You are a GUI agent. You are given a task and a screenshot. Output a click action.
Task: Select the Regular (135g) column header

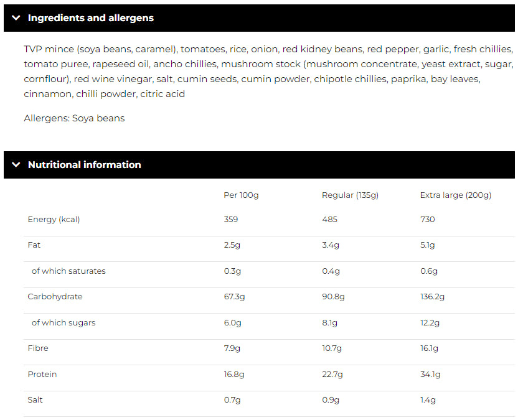coord(350,195)
